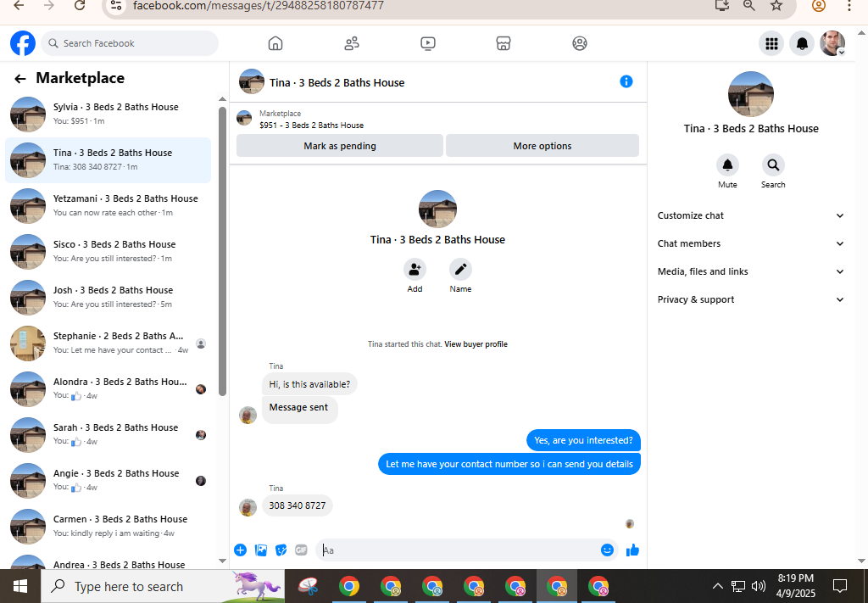The height and width of the screenshot is (603, 868).
Task: Open Windows Start menu
Action: coord(20,586)
